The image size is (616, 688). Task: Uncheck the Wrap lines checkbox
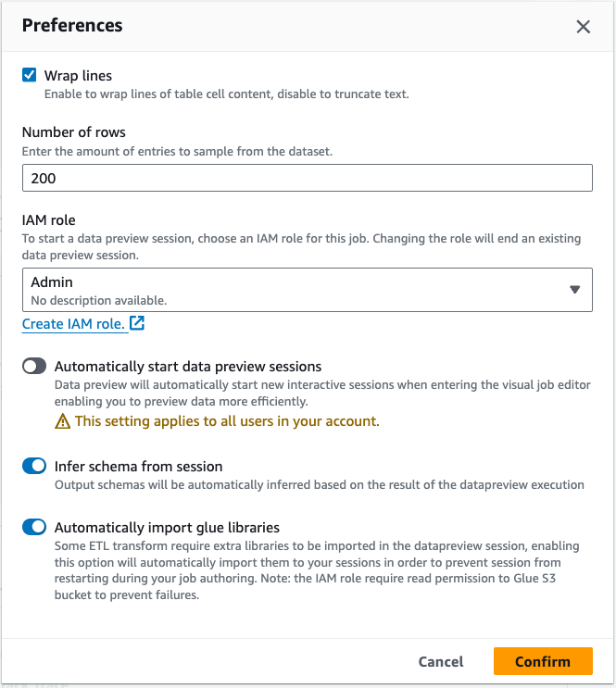click(x=30, y=75)
